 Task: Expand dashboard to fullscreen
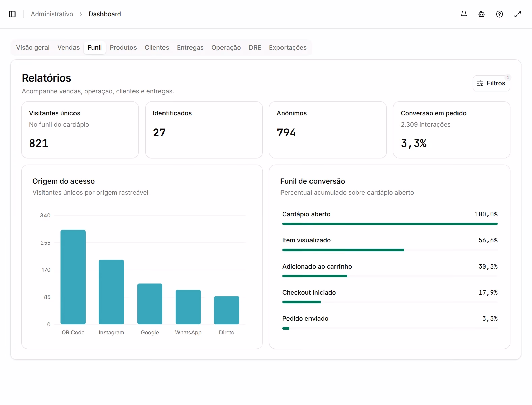(x=518, y=14)
